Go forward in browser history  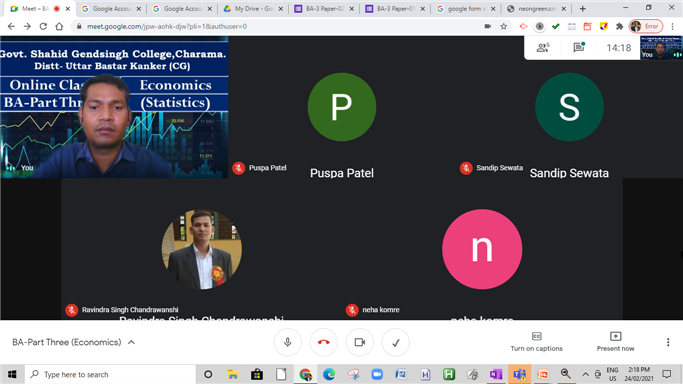[x=27, y=27]
